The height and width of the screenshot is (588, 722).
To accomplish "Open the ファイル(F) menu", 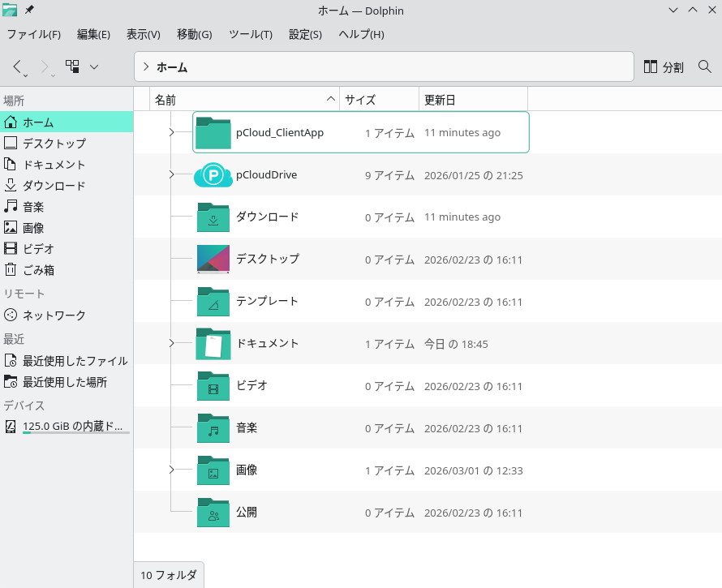I will click(x=34, y=35).
